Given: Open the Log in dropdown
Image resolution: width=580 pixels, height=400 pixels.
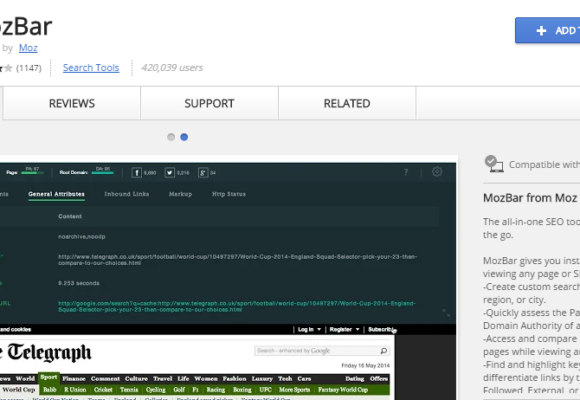Looking at the screenshot, I should tap(309, 329).
